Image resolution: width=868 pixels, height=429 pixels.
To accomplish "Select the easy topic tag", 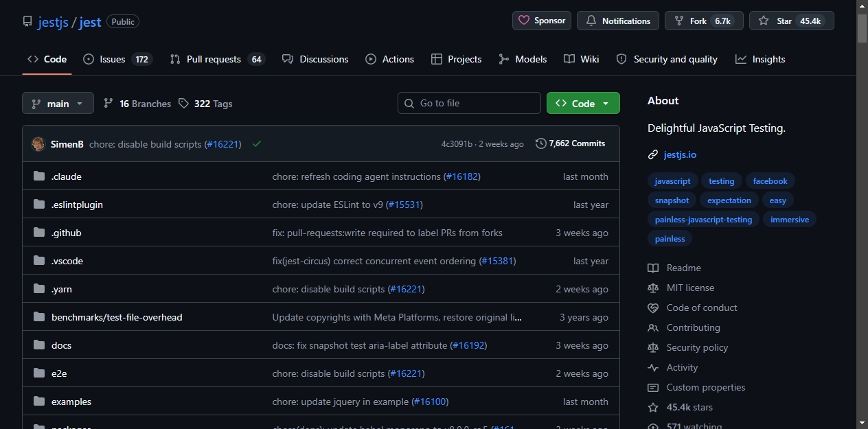I will 778,200.
